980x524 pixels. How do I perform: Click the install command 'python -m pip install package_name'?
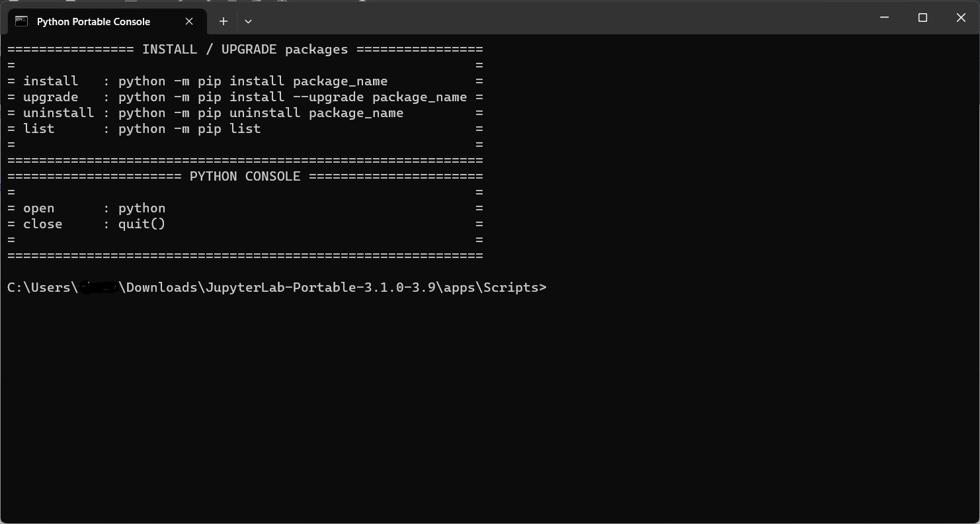click(253, 81)
